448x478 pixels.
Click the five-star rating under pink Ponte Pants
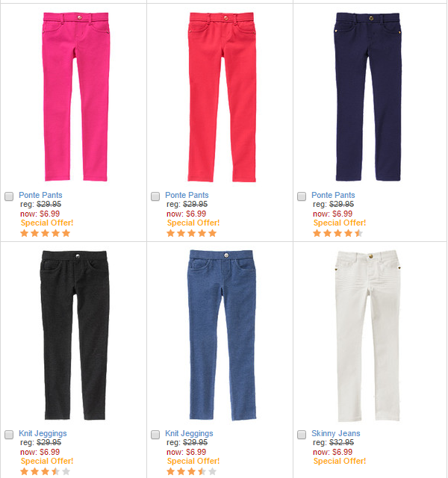(x=45, y=234)
